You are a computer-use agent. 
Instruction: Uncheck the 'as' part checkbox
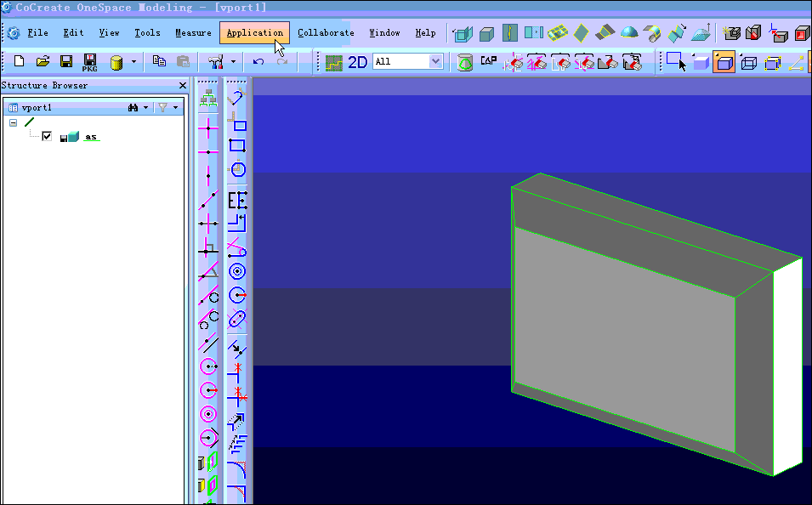pyautogui.click(x=47, y=136)
